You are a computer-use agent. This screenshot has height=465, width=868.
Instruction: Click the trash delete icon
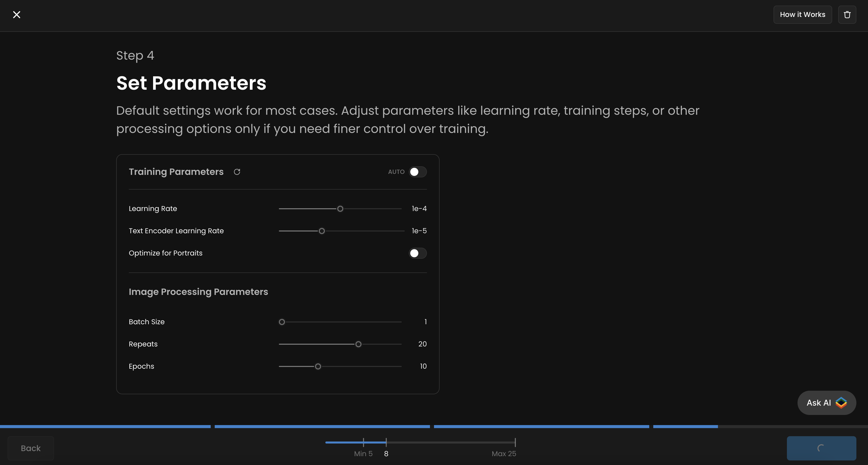coord(847,14)
